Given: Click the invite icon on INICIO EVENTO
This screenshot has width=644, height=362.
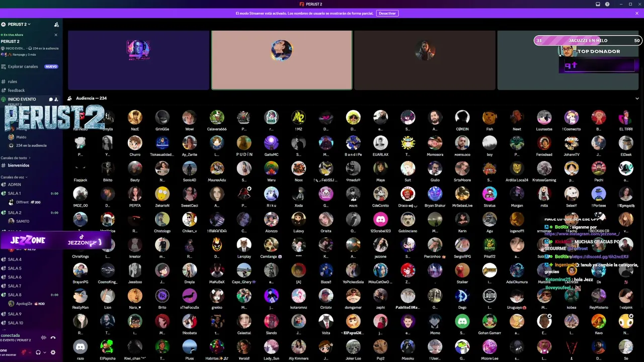Looking at the screenshot, I should coord(56,100).
